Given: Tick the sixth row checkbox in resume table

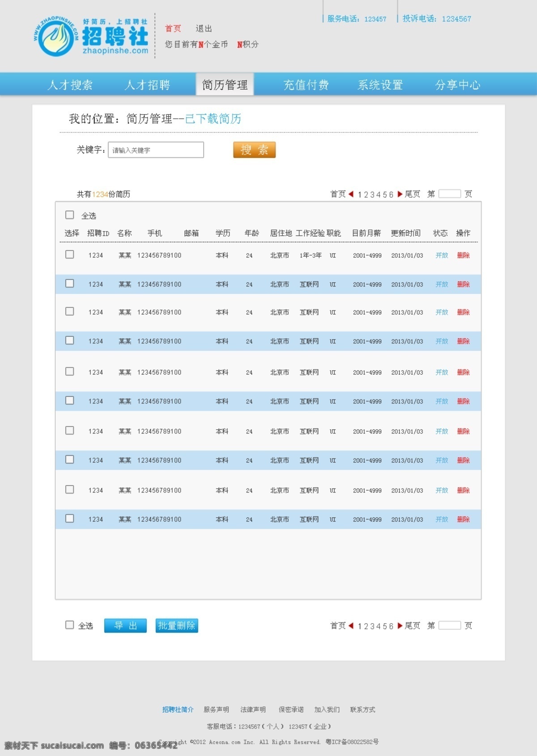Looking at the screenshot, I should (70, 400).
